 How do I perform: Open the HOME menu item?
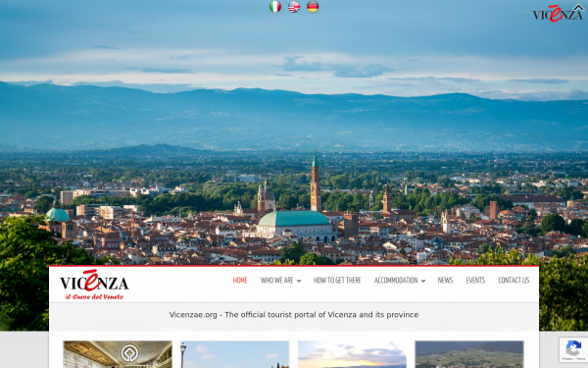(240, 281)
